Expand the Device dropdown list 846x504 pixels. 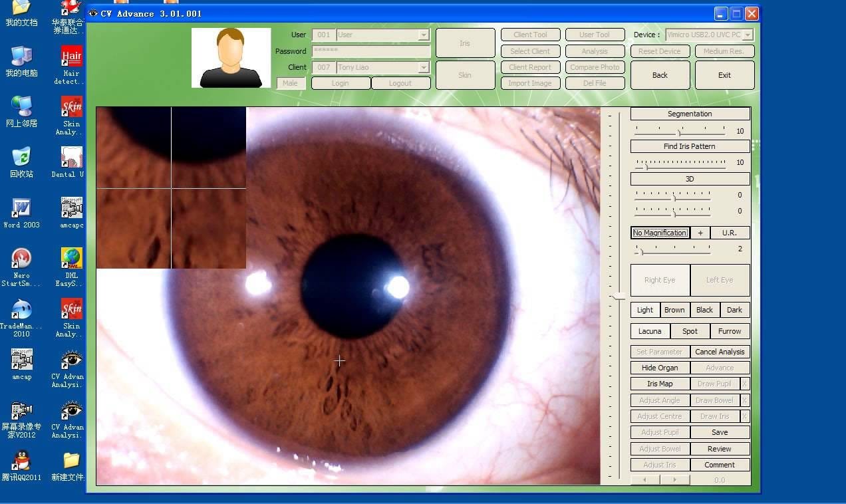coord(748,35)
